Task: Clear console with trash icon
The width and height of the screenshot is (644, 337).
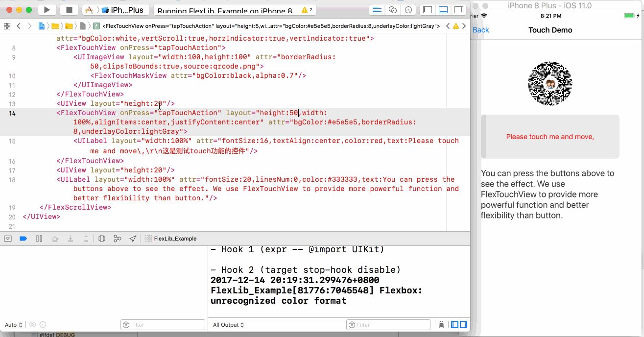Action: (441, 325)
